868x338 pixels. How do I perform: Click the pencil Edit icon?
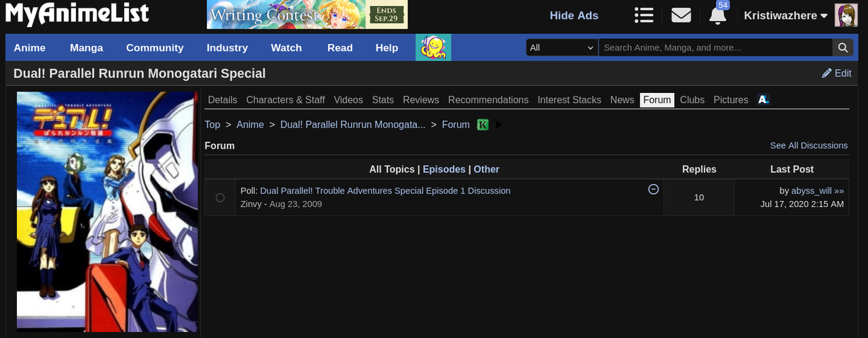[x=827, y=73]
